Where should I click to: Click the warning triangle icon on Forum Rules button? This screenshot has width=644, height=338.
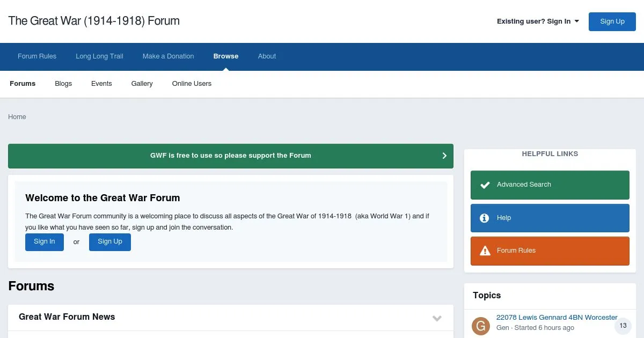pyautogui.click(x=485, y=251)
